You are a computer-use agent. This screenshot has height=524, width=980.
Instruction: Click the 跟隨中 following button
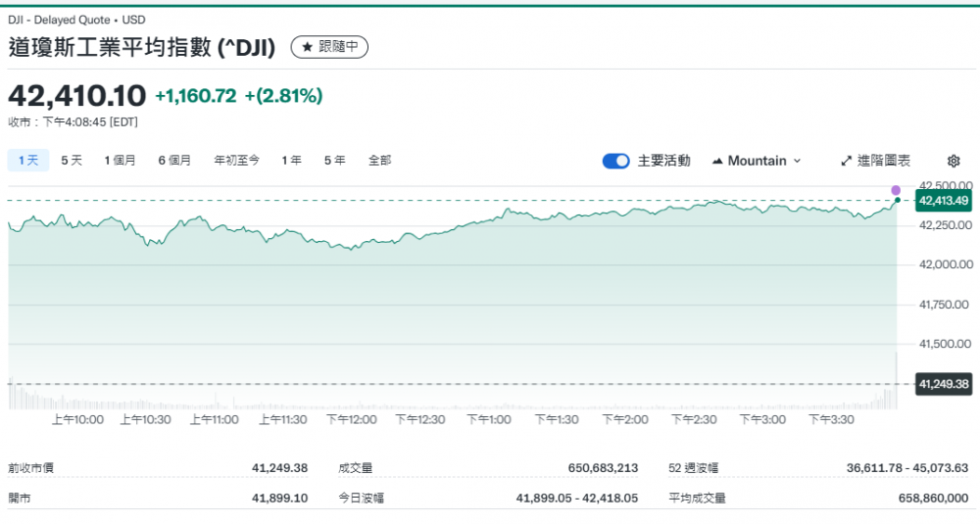click(x=329, y=47)
